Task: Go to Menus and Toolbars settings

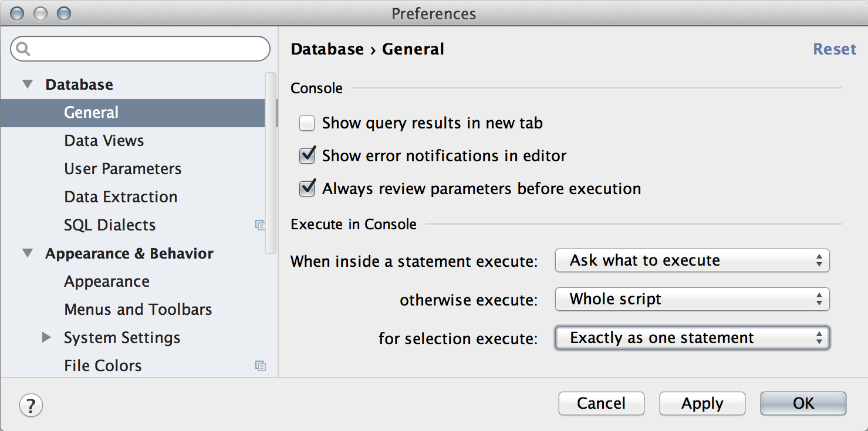Action: coord(138,310)
